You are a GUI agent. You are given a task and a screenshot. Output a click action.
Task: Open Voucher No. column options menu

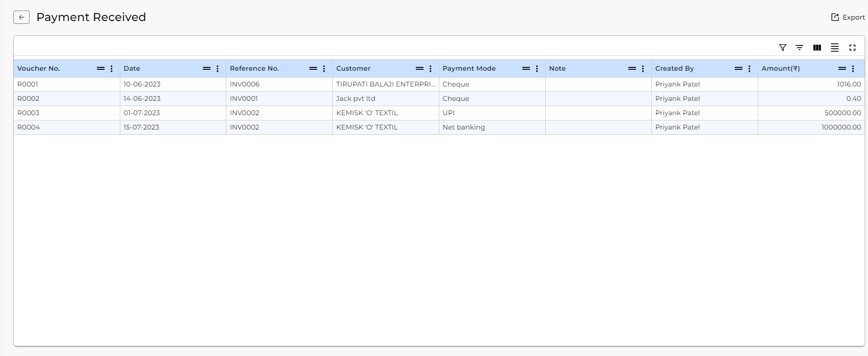tap(112, 68)
